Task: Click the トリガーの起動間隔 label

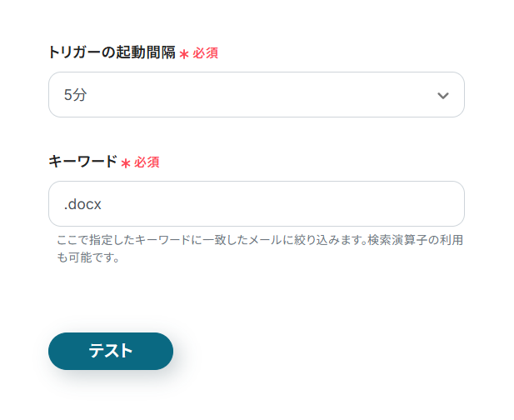Action: coord(112,52)
